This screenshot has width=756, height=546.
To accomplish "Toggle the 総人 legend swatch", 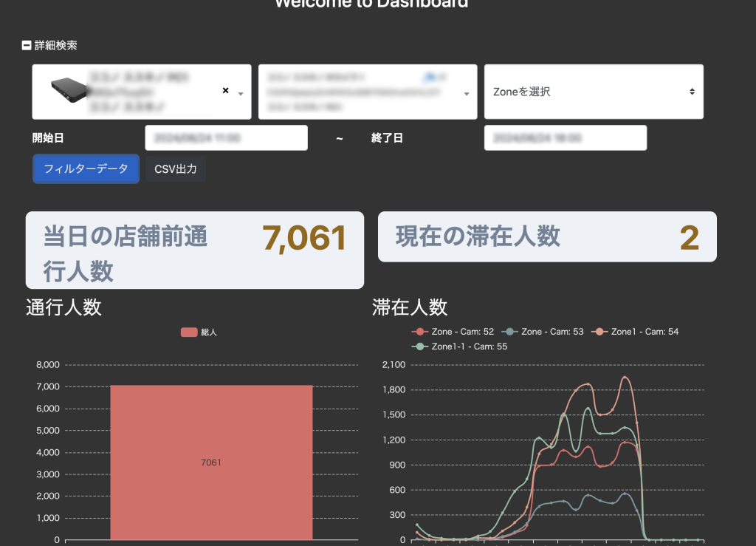I will [x=189, y=332].
